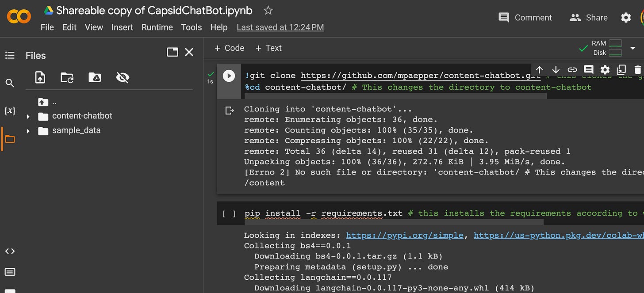644x293 pixels.
Task: Click the Colab logo
Action: (x=19, y=17)
